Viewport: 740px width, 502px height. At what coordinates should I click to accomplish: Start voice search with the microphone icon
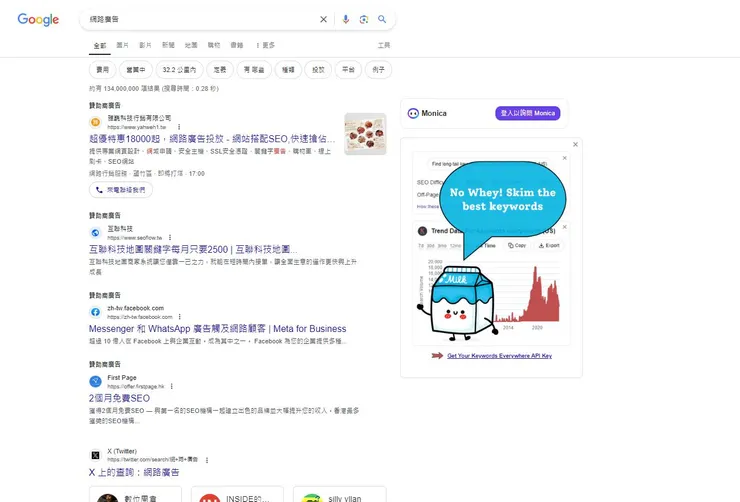click(x=345, y=19)
